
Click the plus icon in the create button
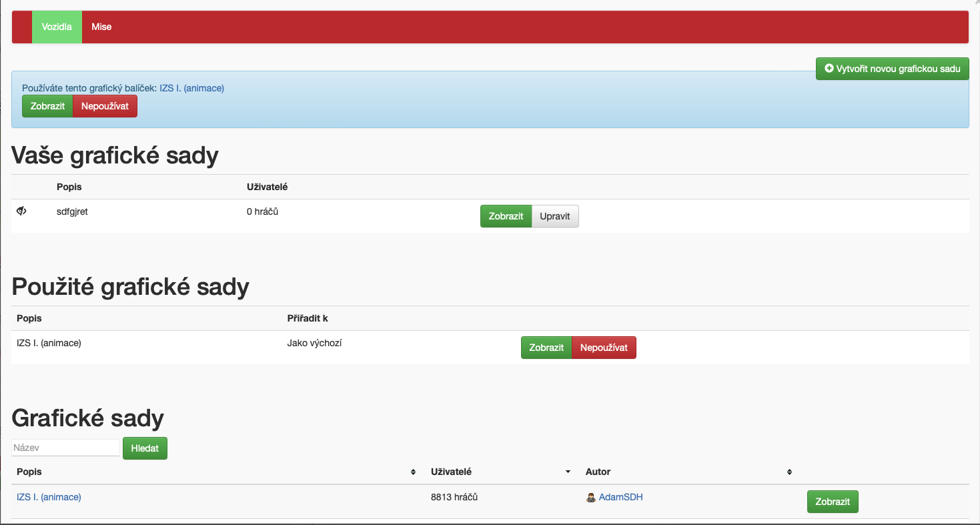829,69
